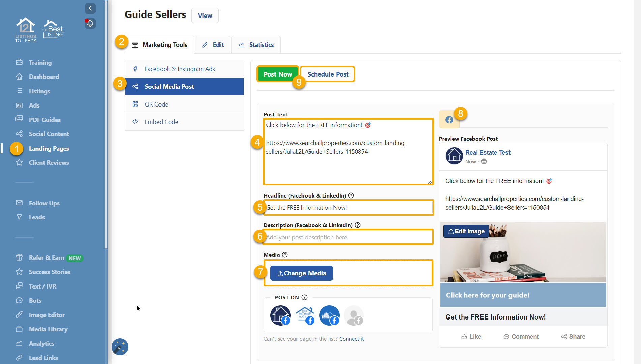This screenshot has height=364, width=641.
Task: Click the Edit Image button on preview
Action: [x=466, y=231]
